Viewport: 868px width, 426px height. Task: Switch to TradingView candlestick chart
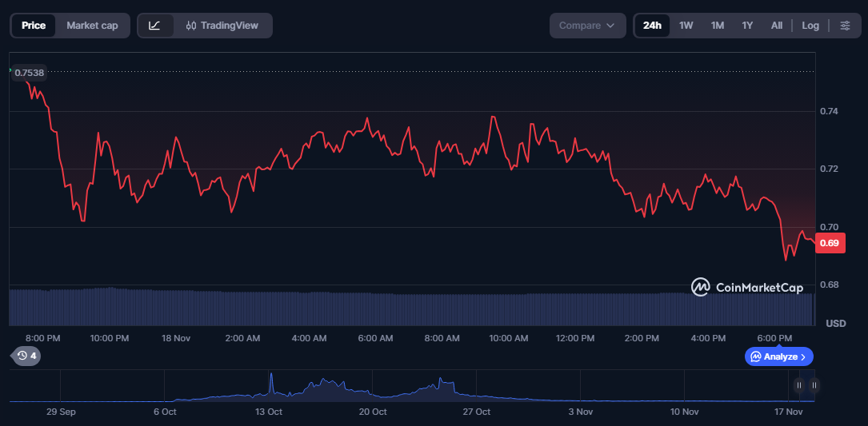(x=222, y=26)
